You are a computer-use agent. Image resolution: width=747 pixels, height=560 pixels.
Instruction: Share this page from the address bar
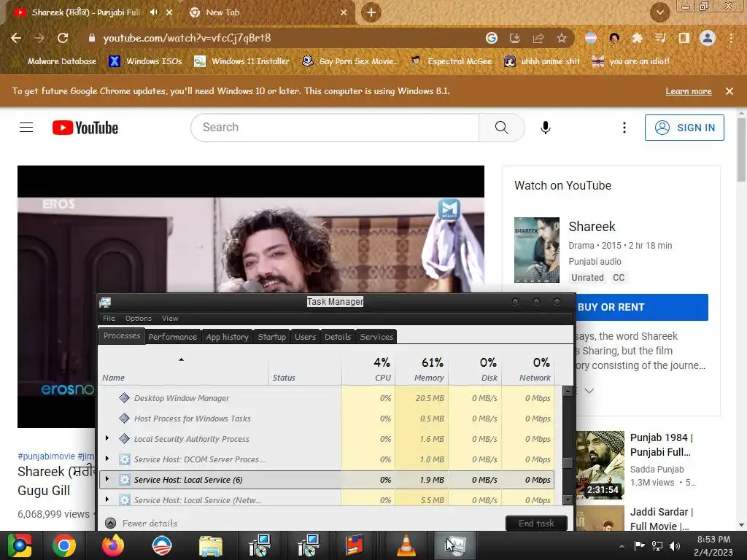click(538, 38)
